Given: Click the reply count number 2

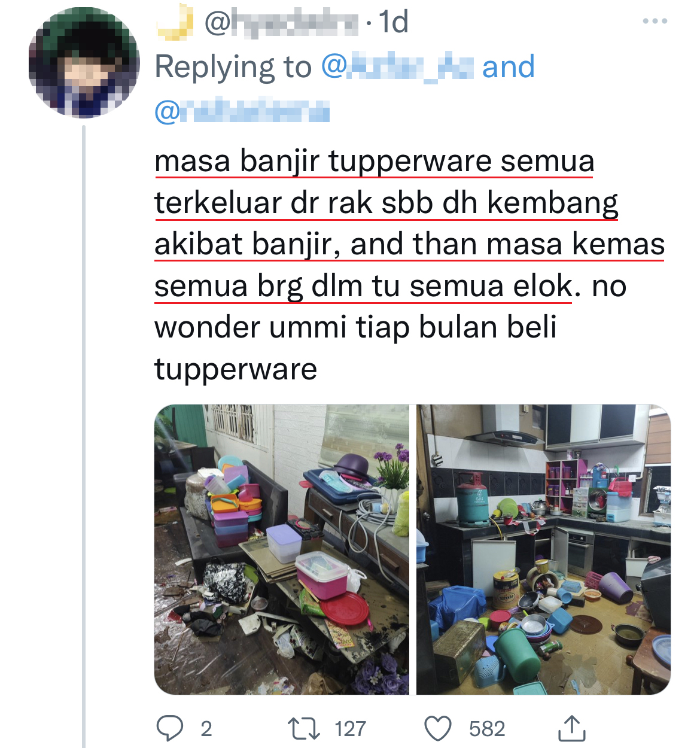Looking at the screenshot, I should (x=206, y=729).
